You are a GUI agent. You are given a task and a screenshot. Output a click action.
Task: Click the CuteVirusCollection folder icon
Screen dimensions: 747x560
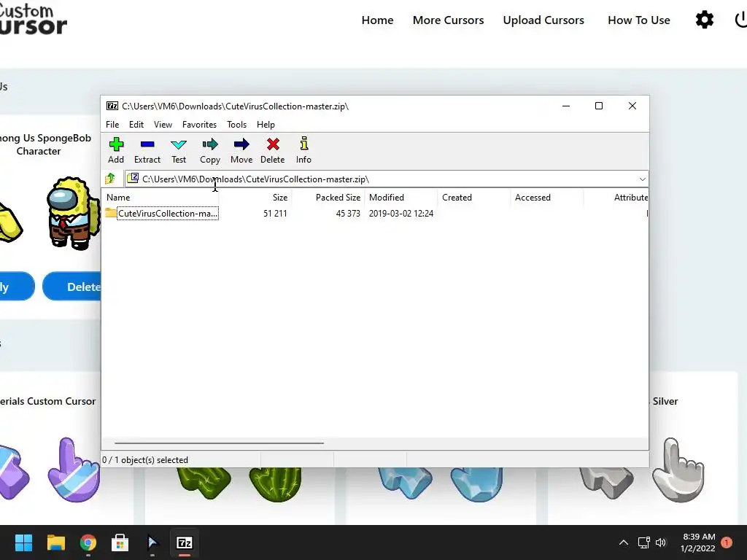click(111, 213)
